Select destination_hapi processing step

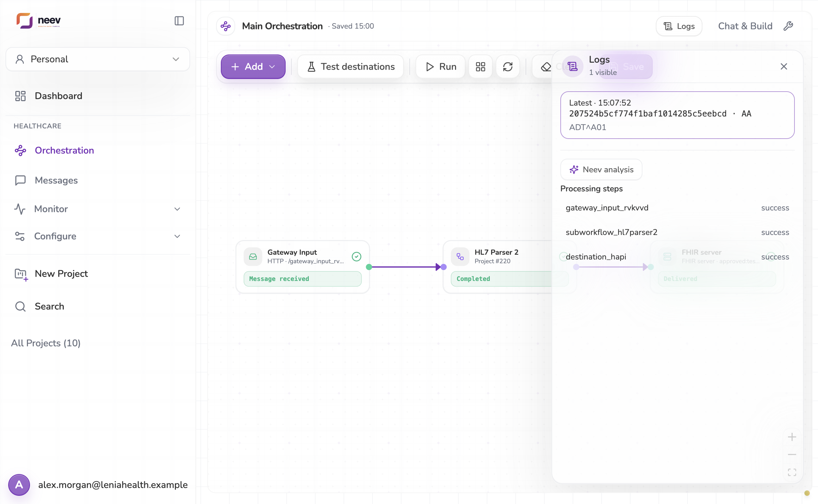pyautogui.click(x=678, y=257)
